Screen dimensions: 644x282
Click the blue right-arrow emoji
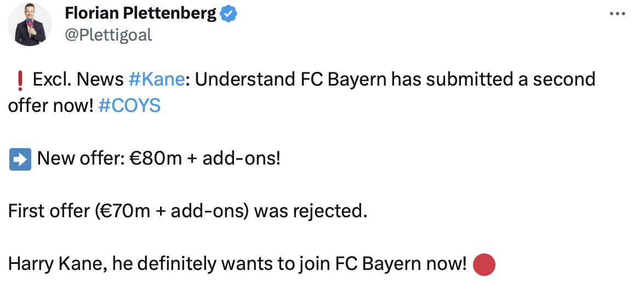pos(20,160)
